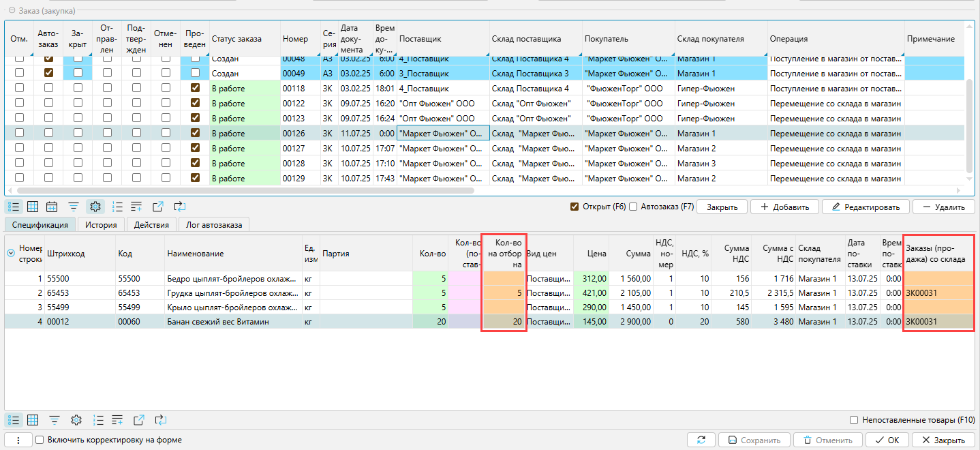Check Включить корректировку на форме

click(x=40, y=440)
